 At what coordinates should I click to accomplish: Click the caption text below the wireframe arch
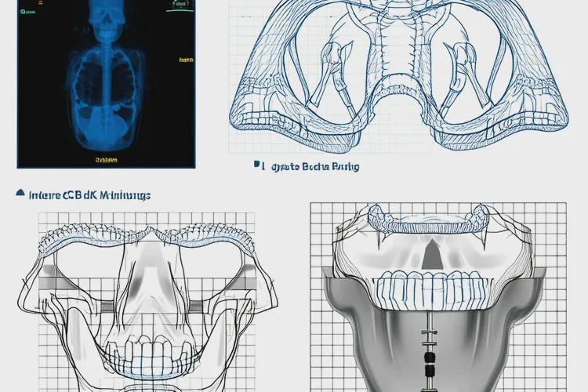(314, 167)
